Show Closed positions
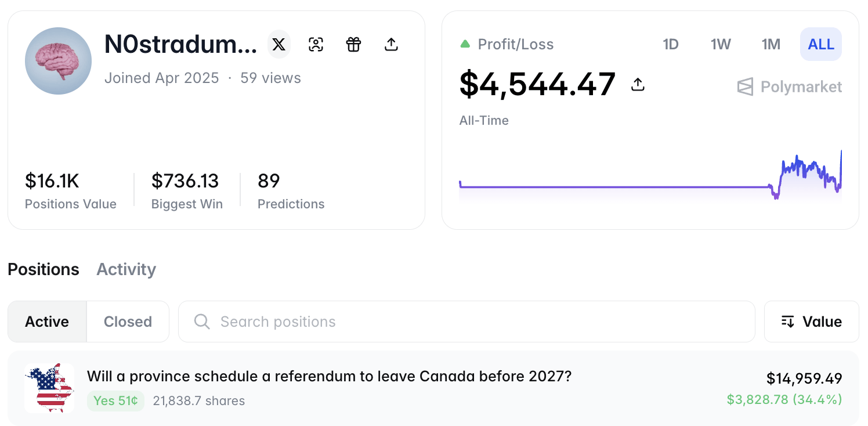868x426 pixels. click(128, 322)
